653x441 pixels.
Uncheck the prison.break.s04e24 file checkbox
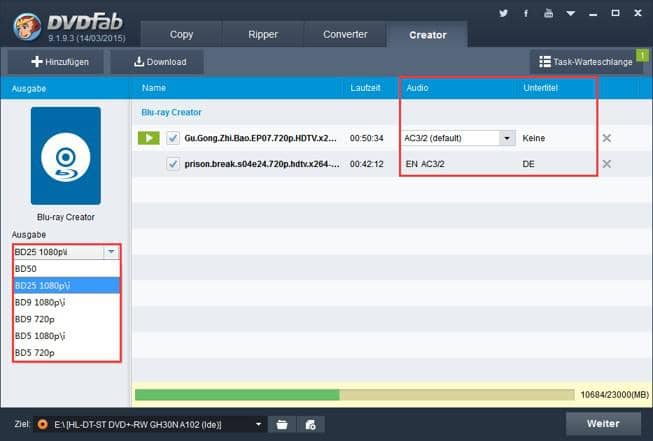173,164
